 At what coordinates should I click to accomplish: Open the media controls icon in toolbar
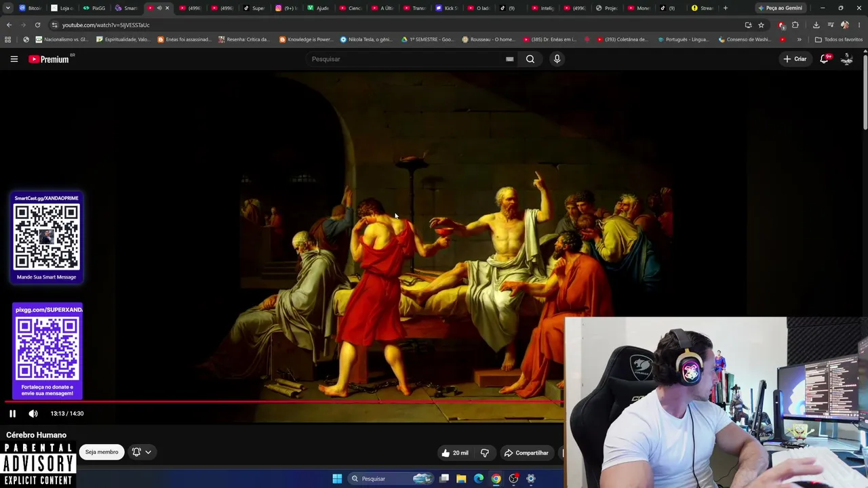831,25
